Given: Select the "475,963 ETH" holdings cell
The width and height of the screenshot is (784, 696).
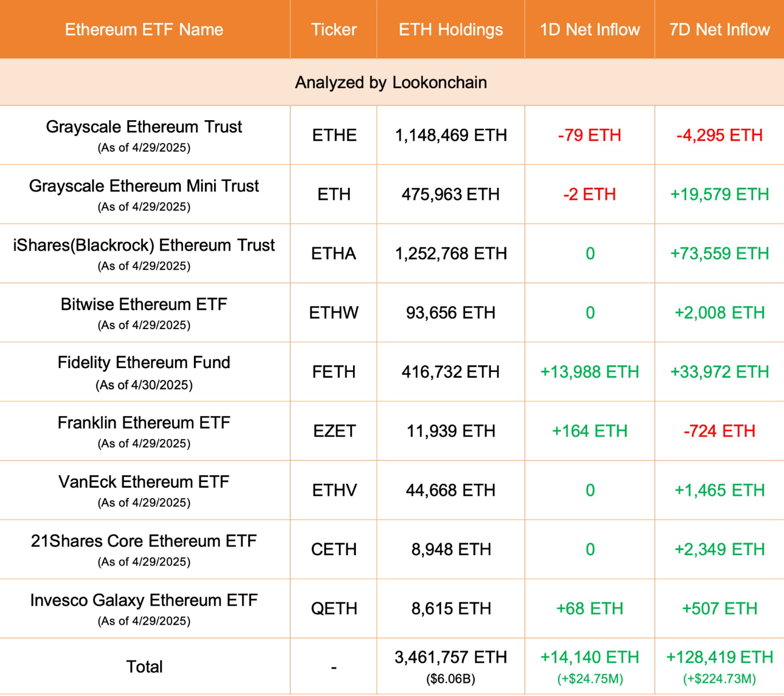Looking at the screenshot, I should 451,195.
